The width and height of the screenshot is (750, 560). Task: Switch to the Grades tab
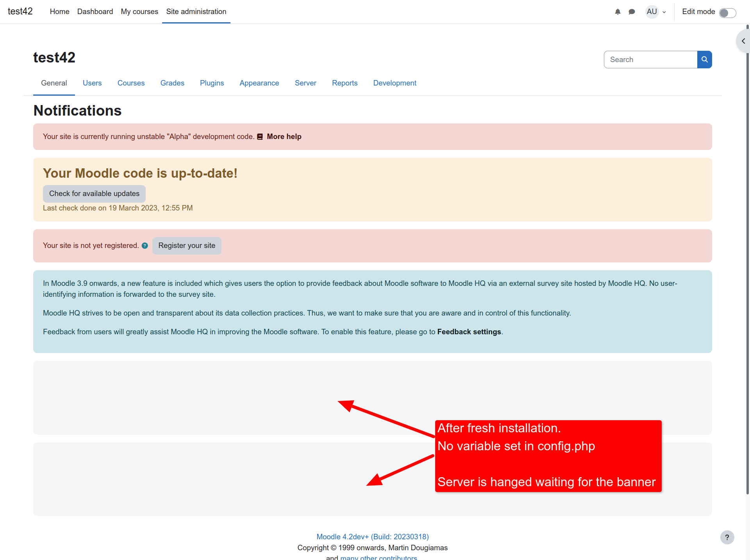pyautogui.click(x=172, y=83)
